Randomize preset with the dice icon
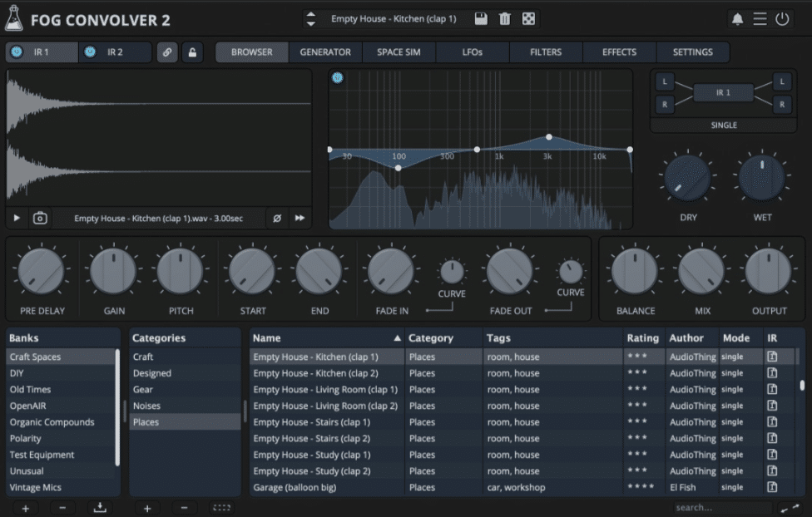812x517 pixels. (528, 18)
